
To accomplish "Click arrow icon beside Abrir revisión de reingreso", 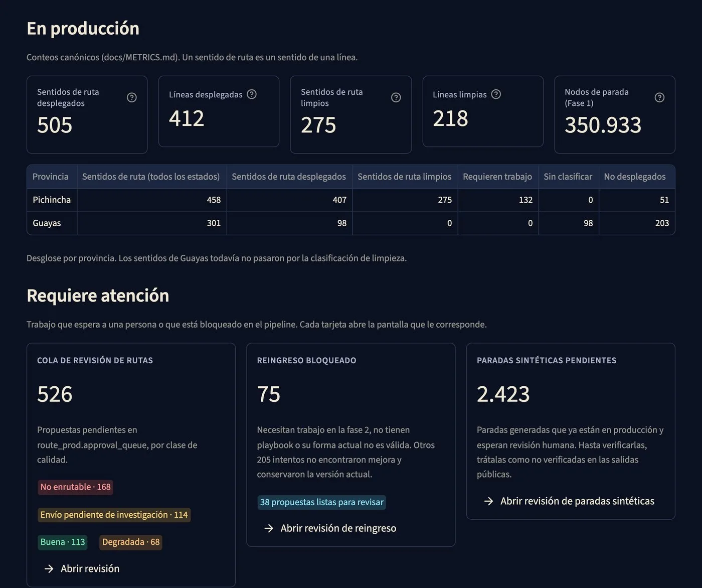I will coord(269,528).
